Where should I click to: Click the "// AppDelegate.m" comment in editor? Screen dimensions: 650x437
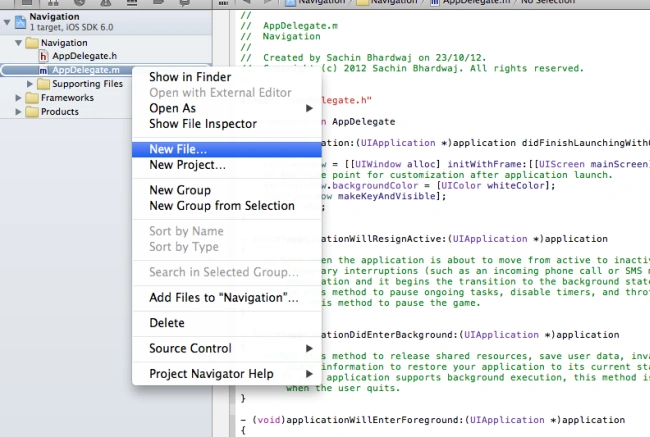tap(289, 26)
